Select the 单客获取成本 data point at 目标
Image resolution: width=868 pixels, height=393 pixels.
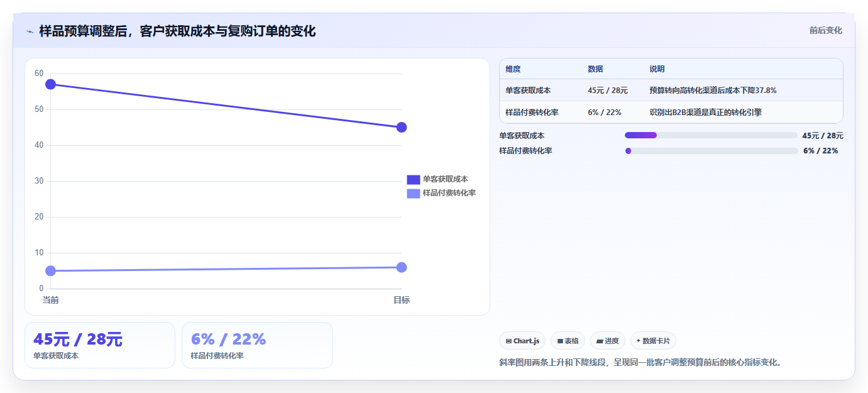click(x=402, y=128)
